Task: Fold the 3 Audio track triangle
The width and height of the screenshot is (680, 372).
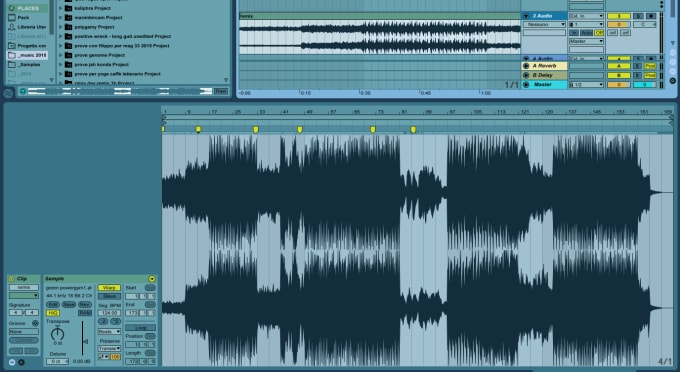Action: (526, 16)
